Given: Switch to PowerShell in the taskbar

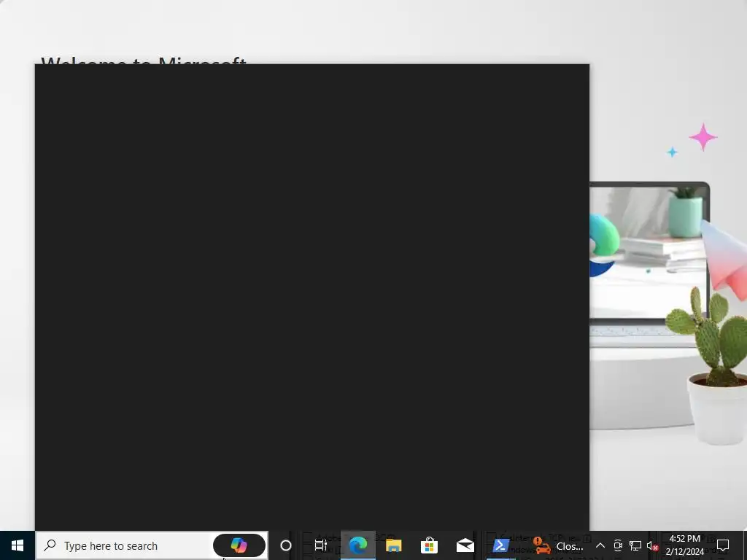Looking at the screenshot, I should pyautogui.click(x=500, y=545).
